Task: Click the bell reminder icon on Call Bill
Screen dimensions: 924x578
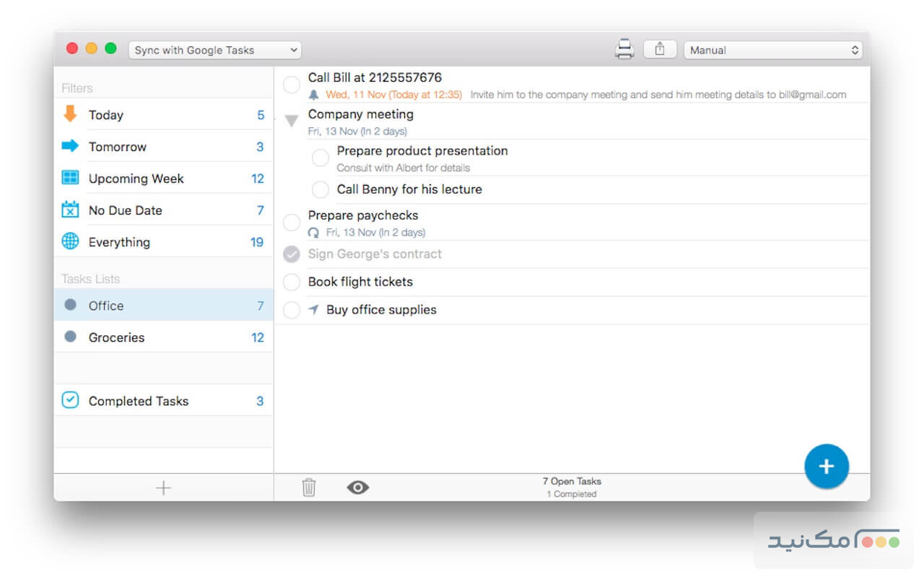Action: (x=313, y=95)
